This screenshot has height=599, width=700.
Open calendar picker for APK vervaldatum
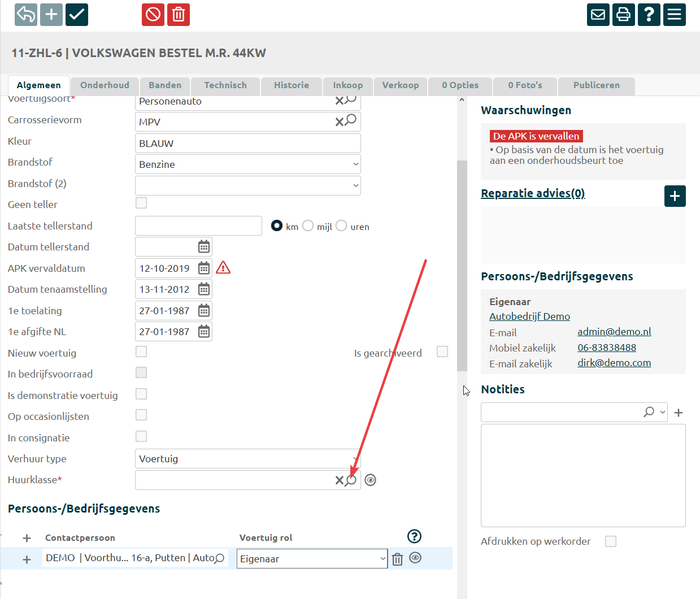click(x=204, y=268)
